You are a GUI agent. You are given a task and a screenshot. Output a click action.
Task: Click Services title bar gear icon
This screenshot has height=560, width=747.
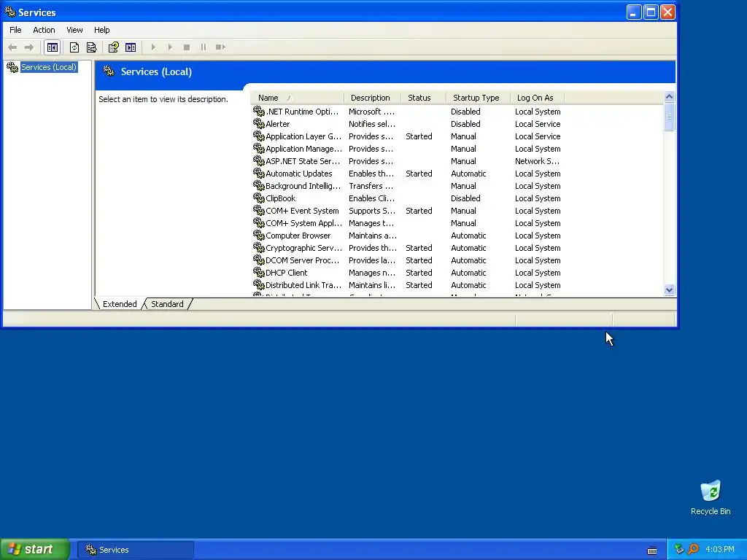pos(10,12)
